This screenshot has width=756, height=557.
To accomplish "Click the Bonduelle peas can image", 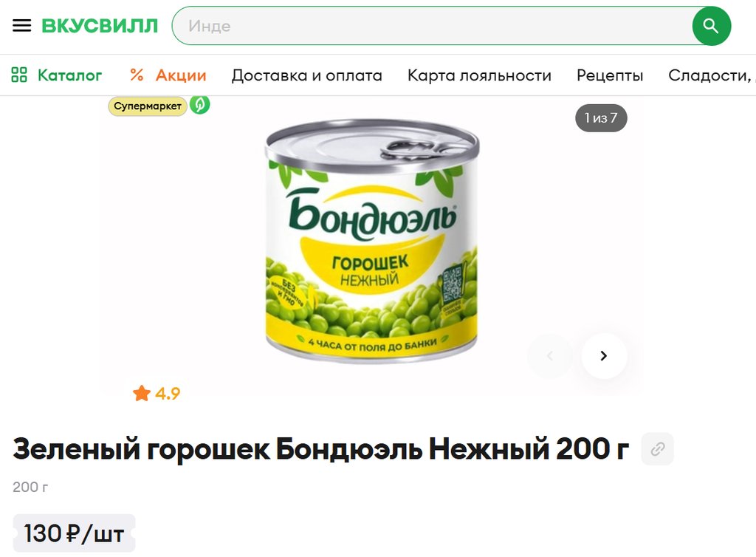I will pyautogui.click(x=372, y=240).
